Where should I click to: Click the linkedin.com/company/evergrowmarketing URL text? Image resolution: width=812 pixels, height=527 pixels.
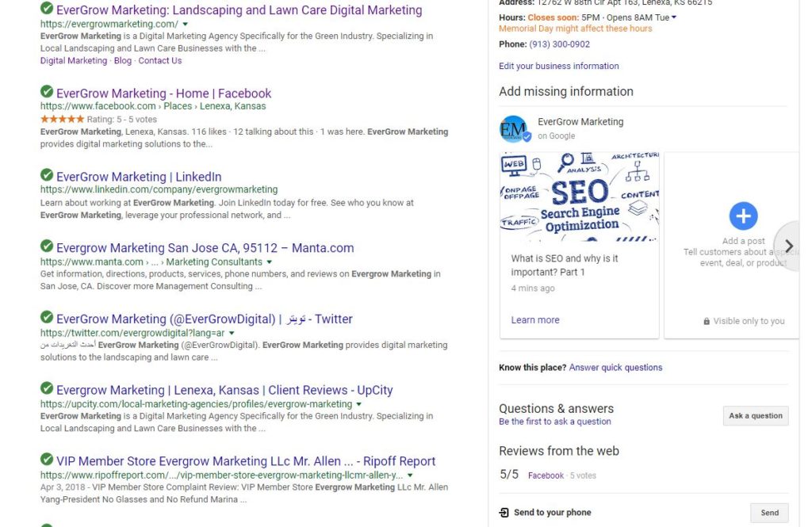click(x=159, y=189)
